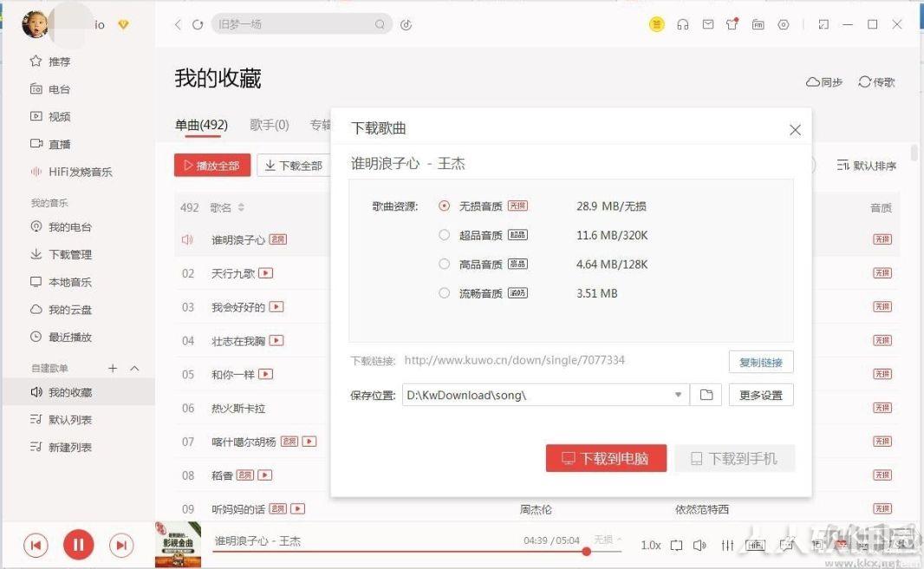Play the MV for 和你一样
The width and height of the screenshot is (924, 569).
coord(266,374)
